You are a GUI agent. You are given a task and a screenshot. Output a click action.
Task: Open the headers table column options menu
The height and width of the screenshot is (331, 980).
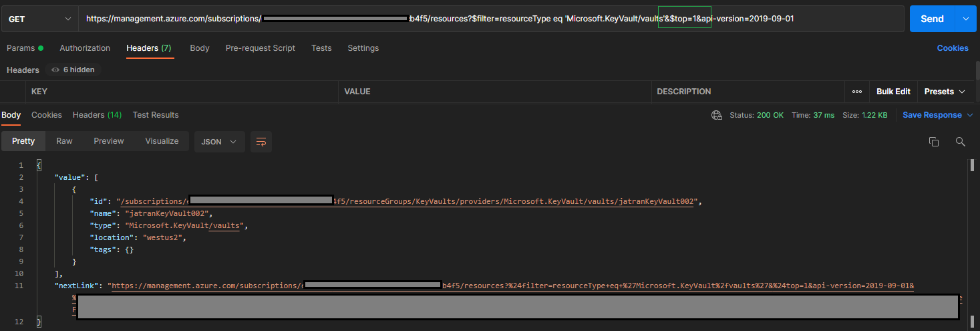[857, 92]
